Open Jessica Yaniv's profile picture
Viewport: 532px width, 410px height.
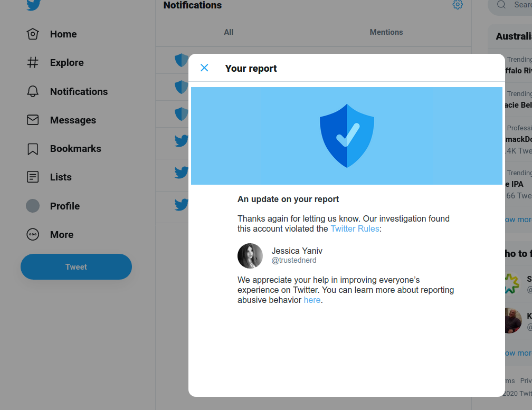(x=250, y=256)
